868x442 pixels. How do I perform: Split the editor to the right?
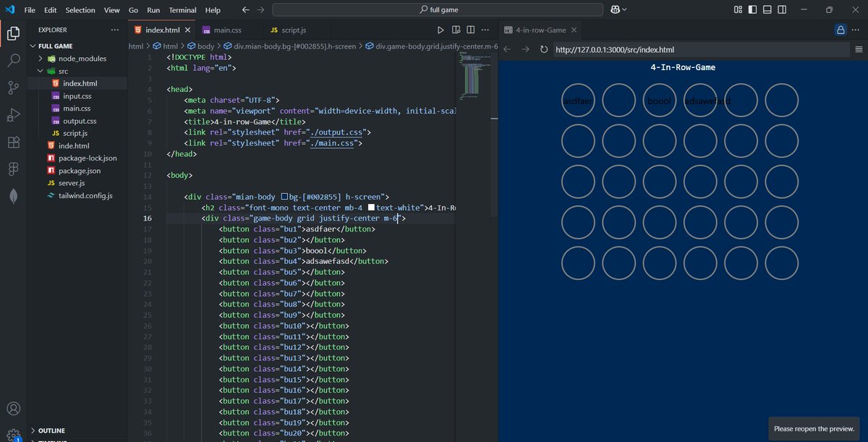pyautogui.click(x=471, y=30)
